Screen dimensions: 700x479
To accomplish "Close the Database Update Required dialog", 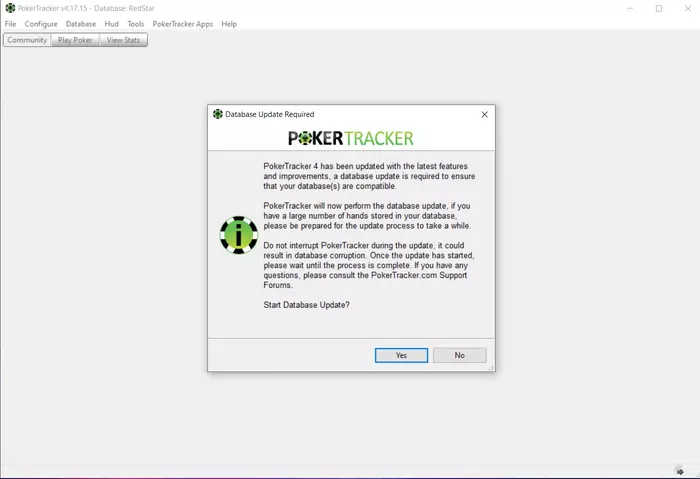I will click(484, 115).
